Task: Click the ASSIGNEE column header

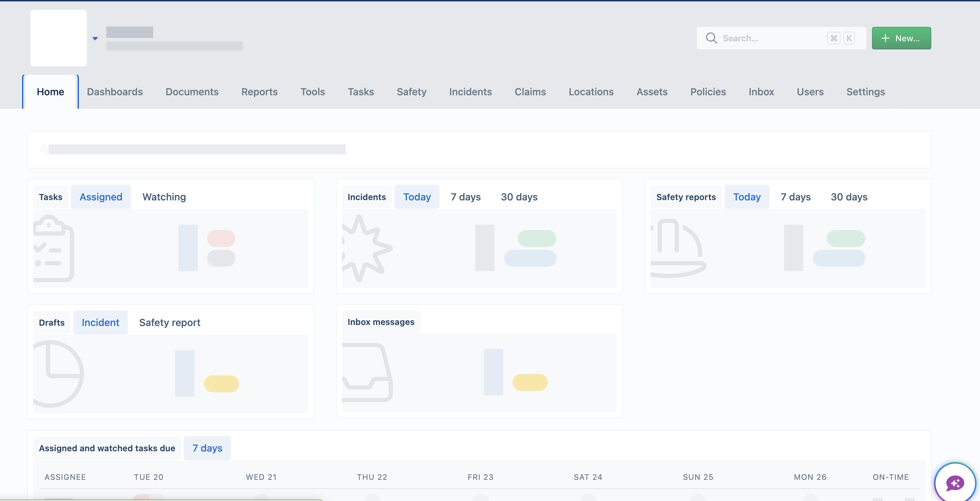Action: pyautogui.click(x=65, y=477)
